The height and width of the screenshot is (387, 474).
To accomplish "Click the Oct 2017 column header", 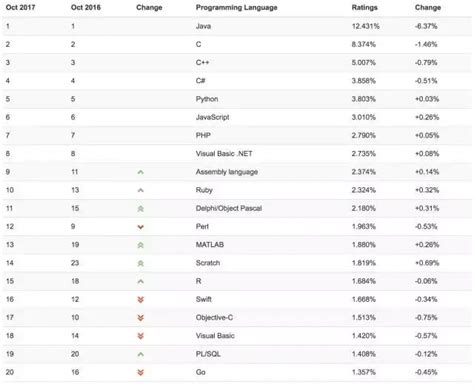I will click(20, 7).
